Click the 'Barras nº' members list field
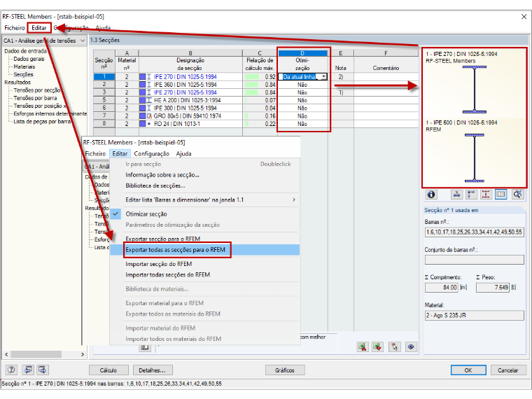The image size is (532, 399). tap(474, 232)
